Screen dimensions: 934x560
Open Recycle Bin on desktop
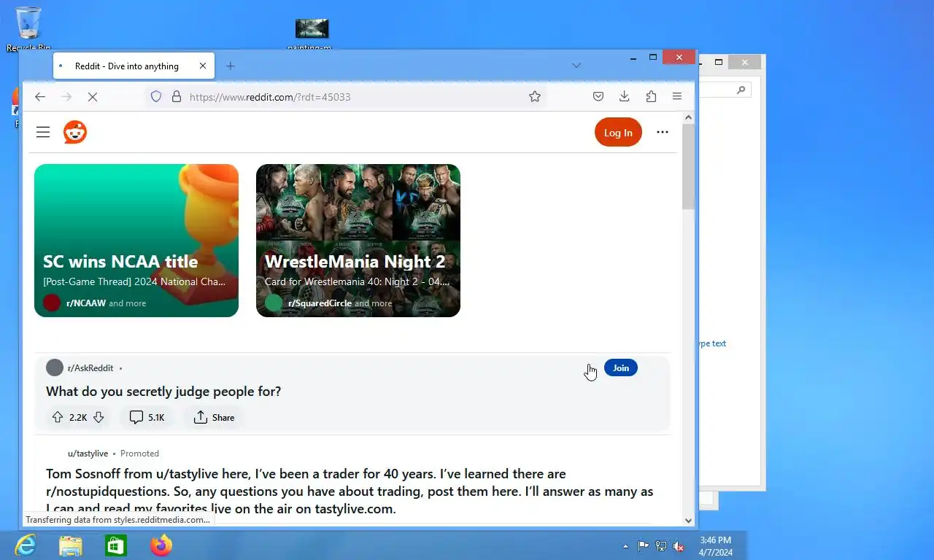(x=28, y=28)
